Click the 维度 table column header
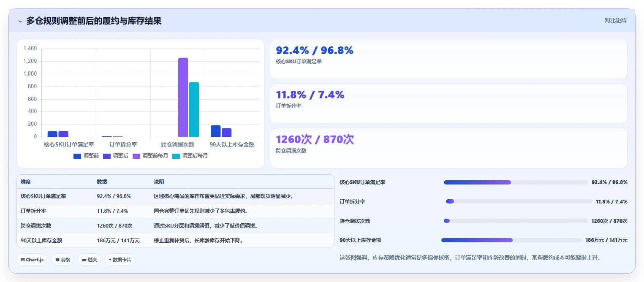Screen dimensions: 644x282 pos(26,182)
